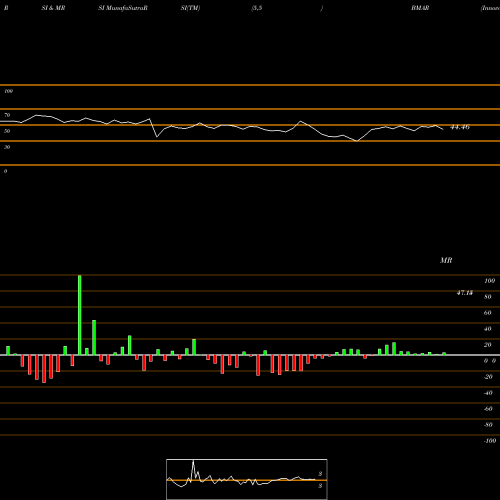Click the '-80' label on MR axis

[x=488, y=425]
